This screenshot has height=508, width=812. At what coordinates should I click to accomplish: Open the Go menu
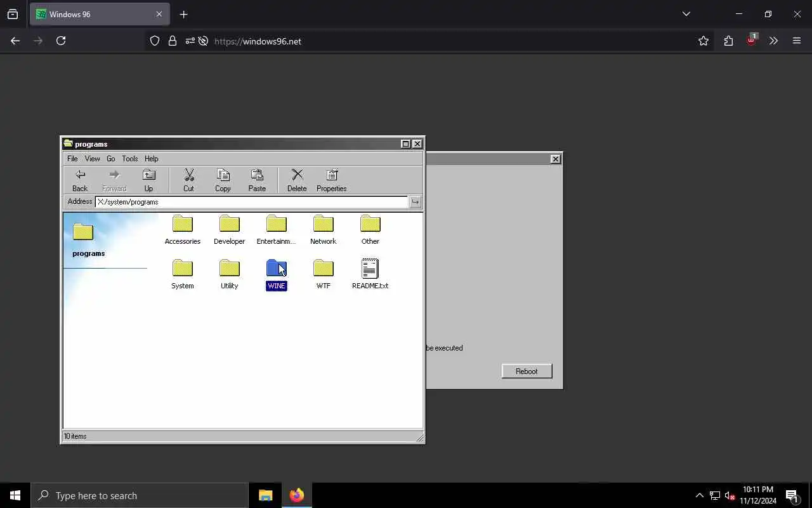(x=111, y=159)
